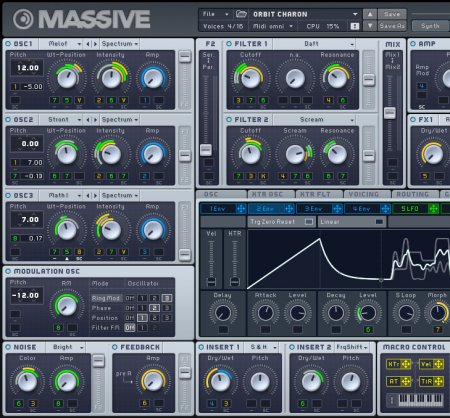Set Ring Mod target to oscillator 3
Screen dimensions: 450x418
tap(167, 298)
